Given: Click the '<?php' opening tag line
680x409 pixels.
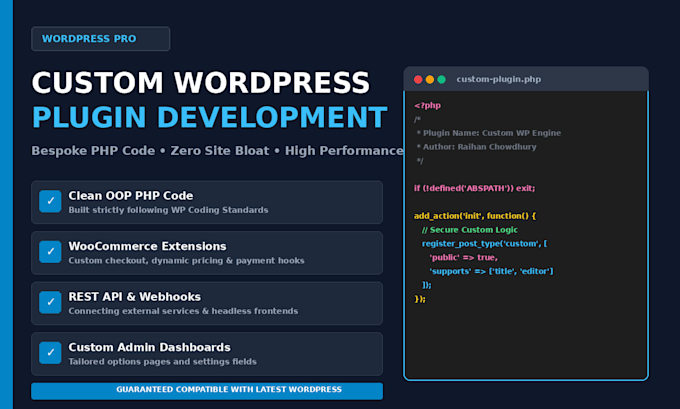Looking at the screenshot, I should 427,105.
